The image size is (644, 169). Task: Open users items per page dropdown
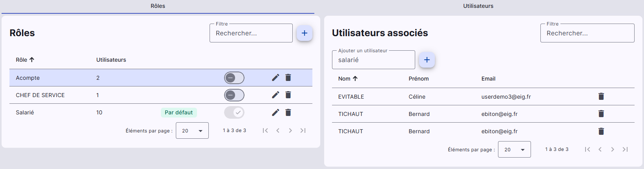(514, 149)
